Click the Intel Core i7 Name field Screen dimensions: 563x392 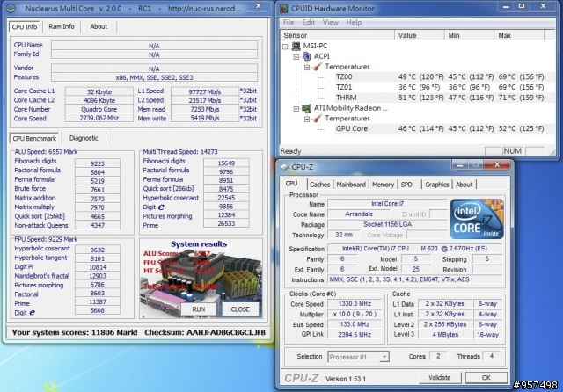[x=387, y=204]
